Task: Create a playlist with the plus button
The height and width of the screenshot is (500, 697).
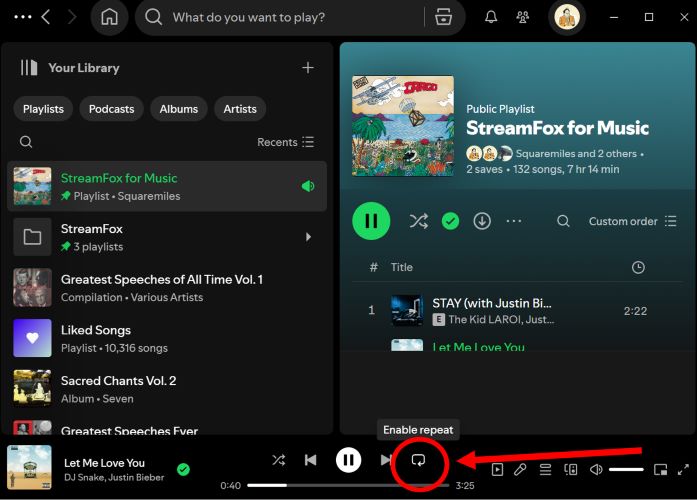Action: [308, 68]
